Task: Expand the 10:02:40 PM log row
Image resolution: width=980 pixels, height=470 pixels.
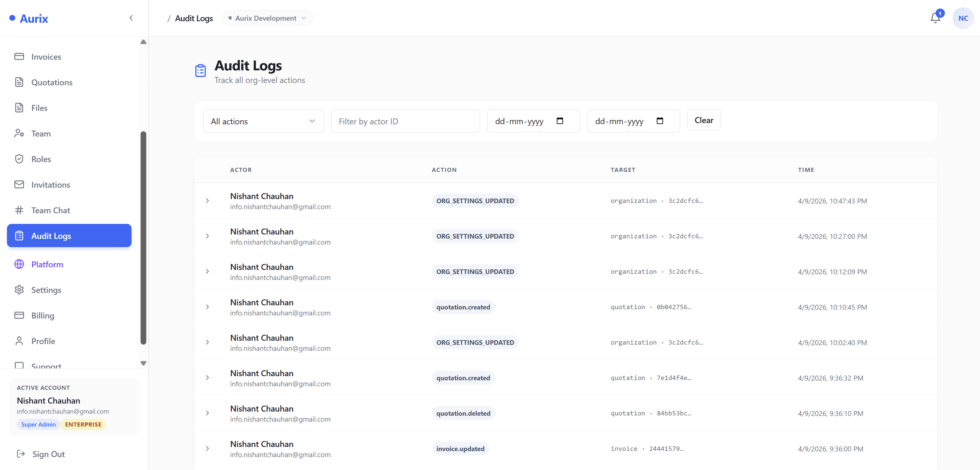Action: [x=207, y=342]
